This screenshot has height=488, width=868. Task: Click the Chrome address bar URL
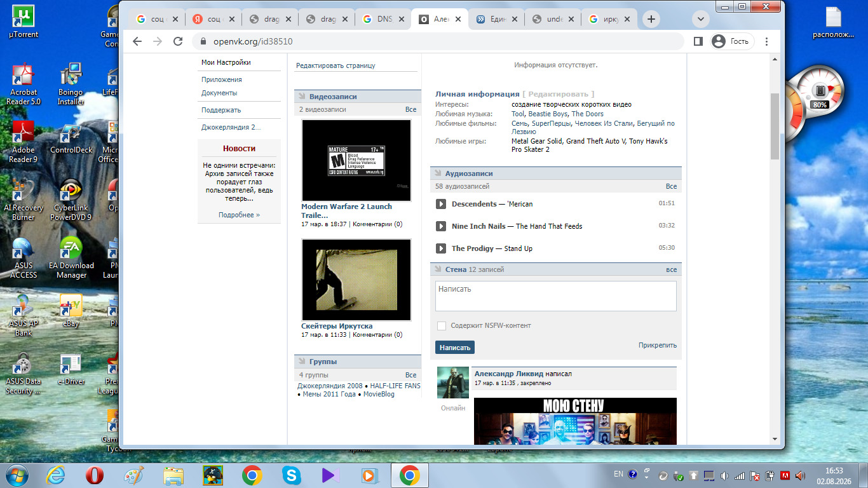pos(253,41)
